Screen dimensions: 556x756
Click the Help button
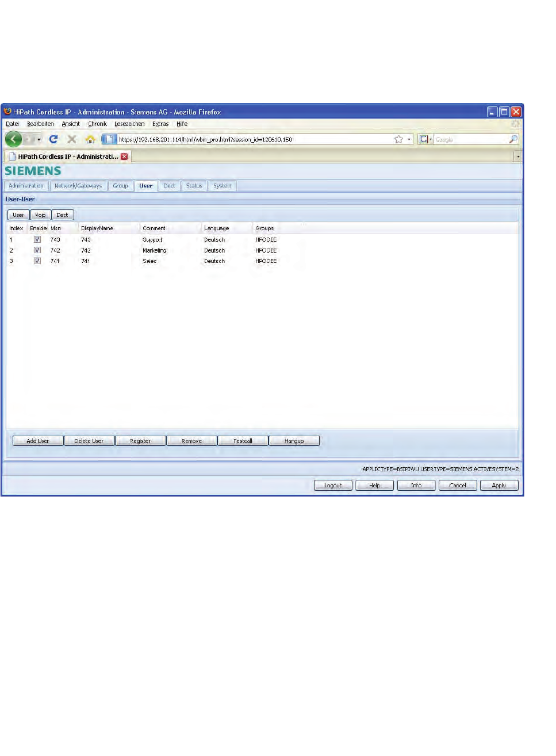click(375, 486)
